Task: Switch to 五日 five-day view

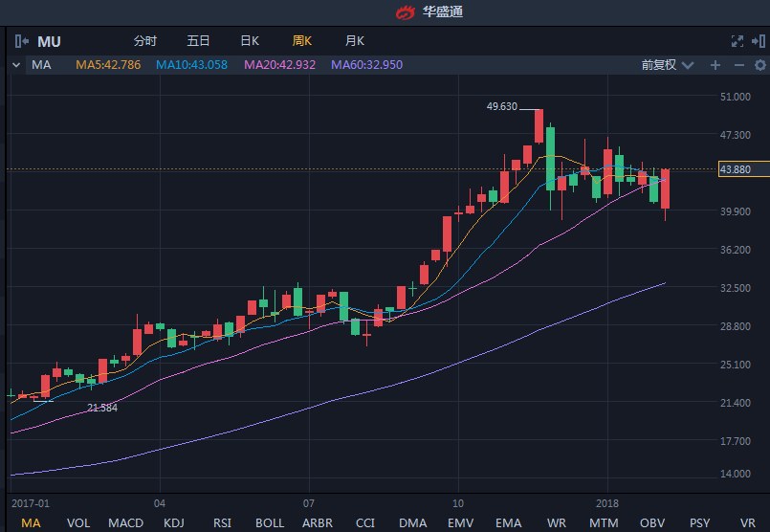Action: tap(198, 41)
